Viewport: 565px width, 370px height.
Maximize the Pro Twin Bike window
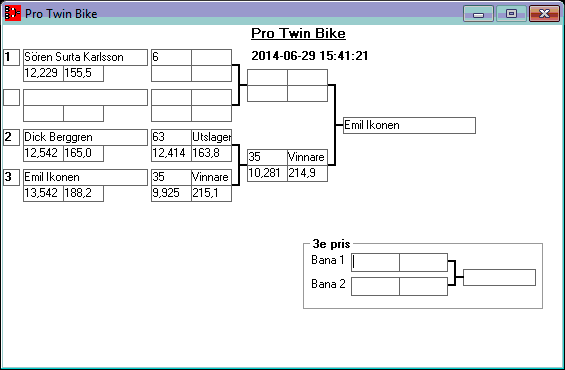coord(511,14)
